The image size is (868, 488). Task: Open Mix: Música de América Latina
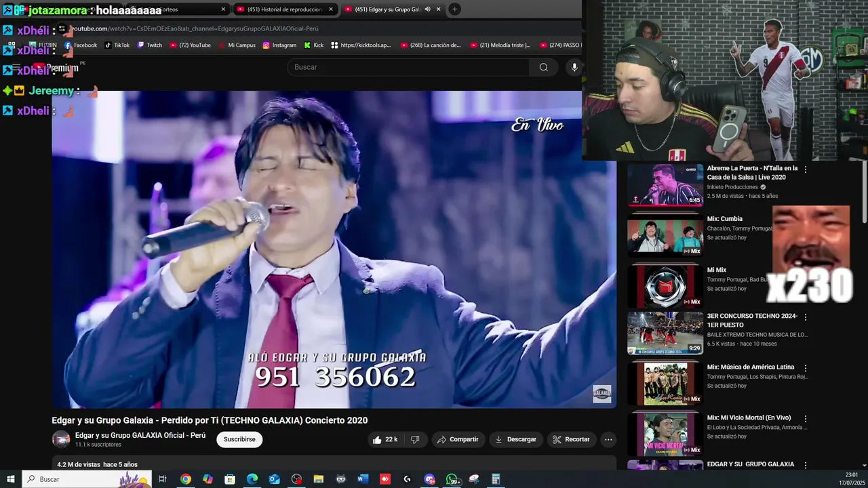750,367
